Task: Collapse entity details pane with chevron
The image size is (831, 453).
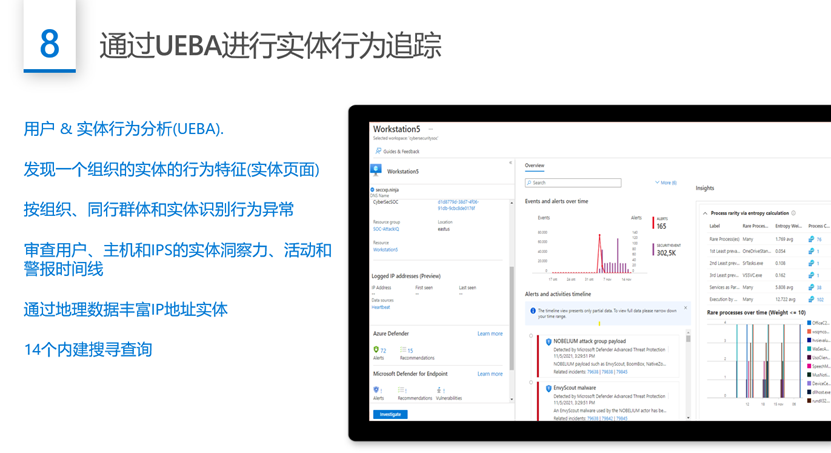Action: click(510, 163)
